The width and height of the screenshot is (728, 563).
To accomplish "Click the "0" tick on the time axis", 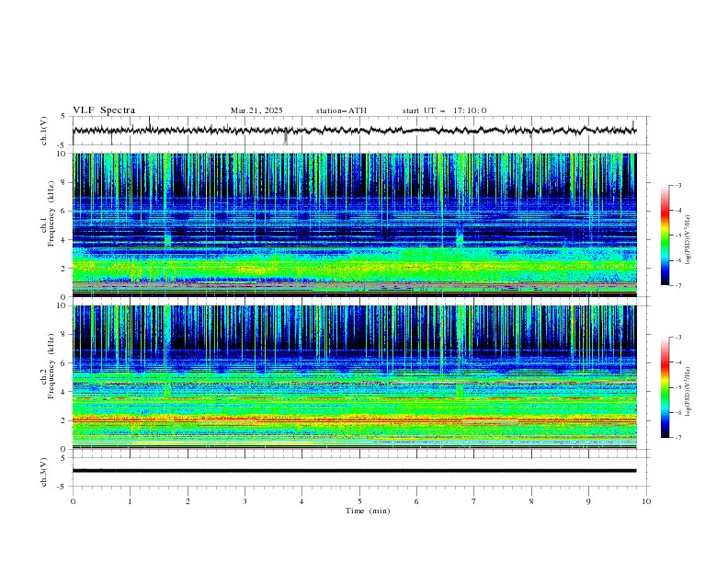I will click(73, 501).
